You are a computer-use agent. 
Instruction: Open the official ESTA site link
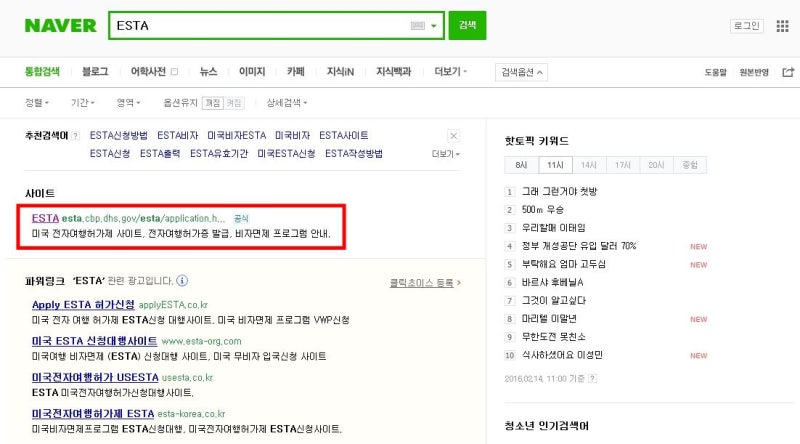45,218
